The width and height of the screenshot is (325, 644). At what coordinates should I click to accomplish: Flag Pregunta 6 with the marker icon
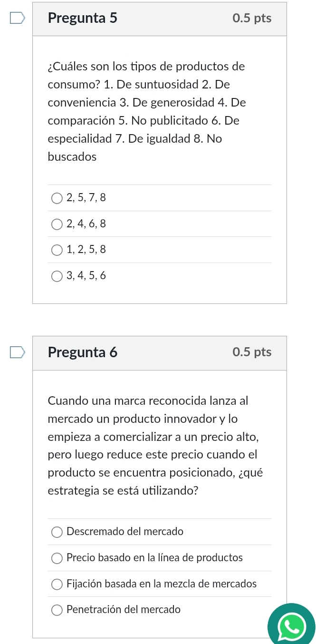pyautogui.click(x=17, y=352)
